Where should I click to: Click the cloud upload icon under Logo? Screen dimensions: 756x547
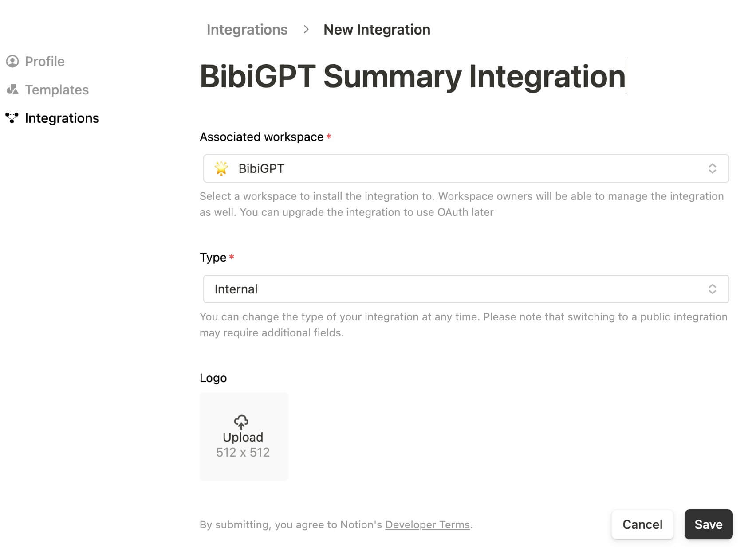tap(241, 422)
